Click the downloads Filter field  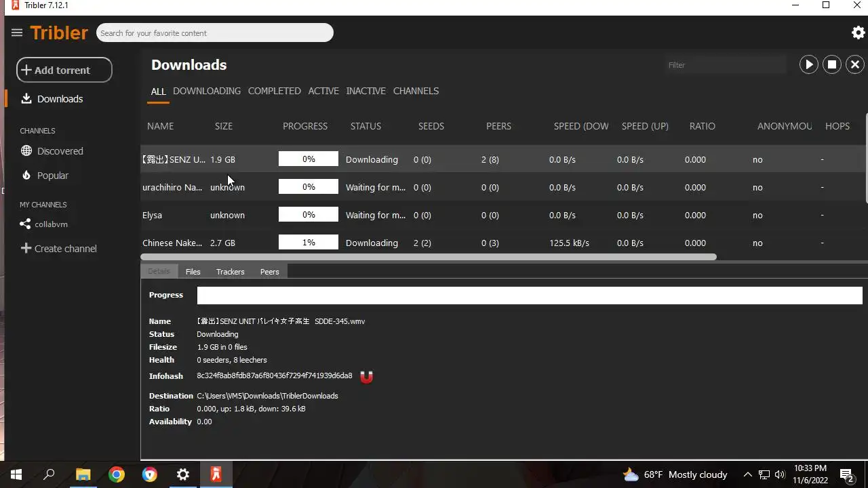(x=725, y=65)
